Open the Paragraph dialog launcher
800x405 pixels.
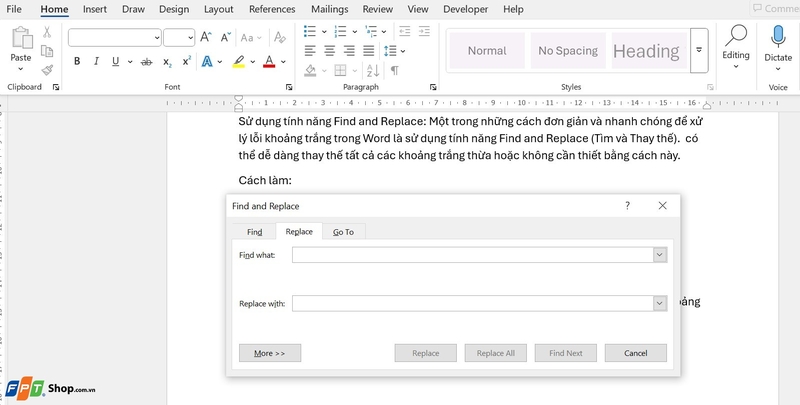coord(433,87)
